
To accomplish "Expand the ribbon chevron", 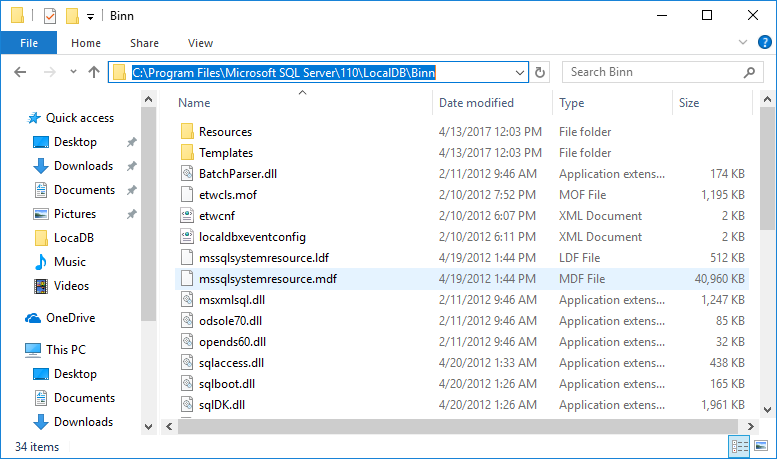I will pyautogui.click(x=743, y=43).
